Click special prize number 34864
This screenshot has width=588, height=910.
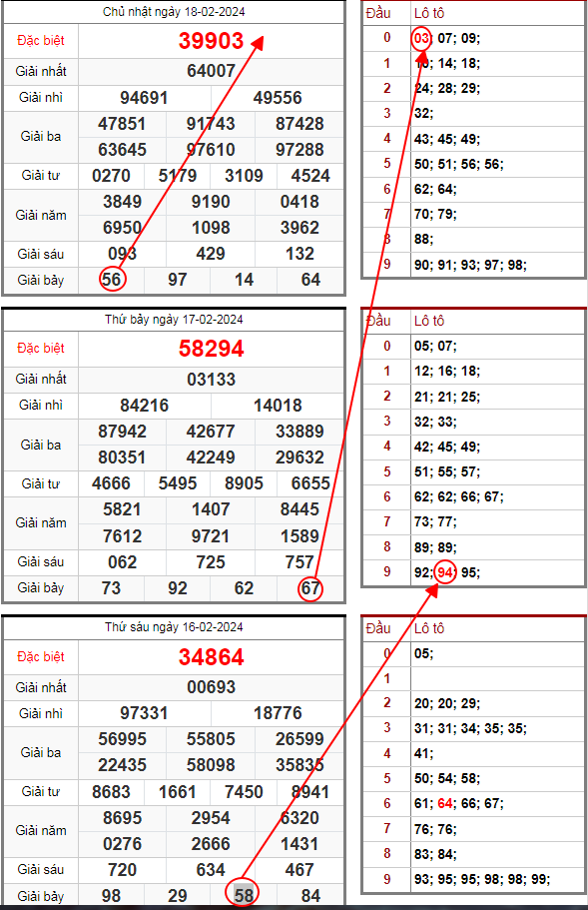(x=211, y=657)
